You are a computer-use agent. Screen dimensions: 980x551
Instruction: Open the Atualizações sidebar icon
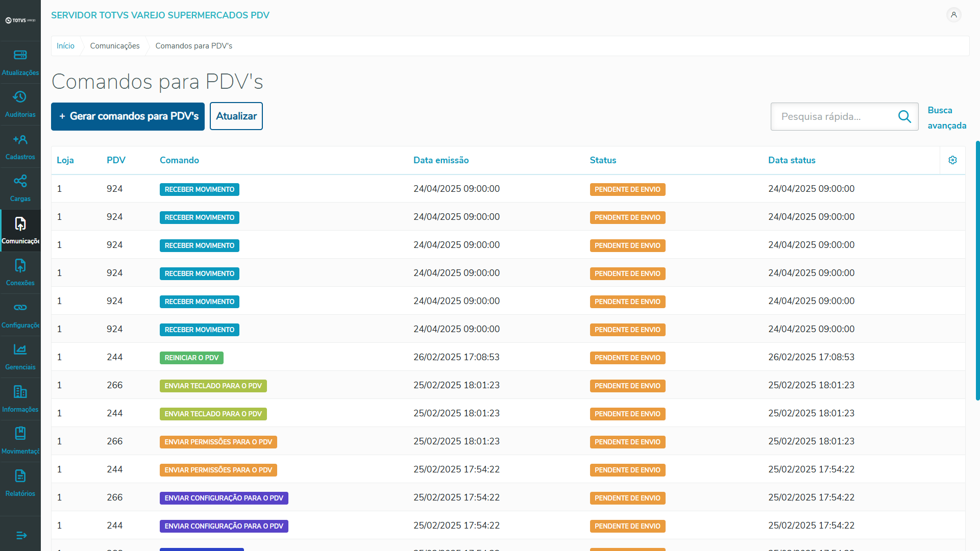click(20, 55)
